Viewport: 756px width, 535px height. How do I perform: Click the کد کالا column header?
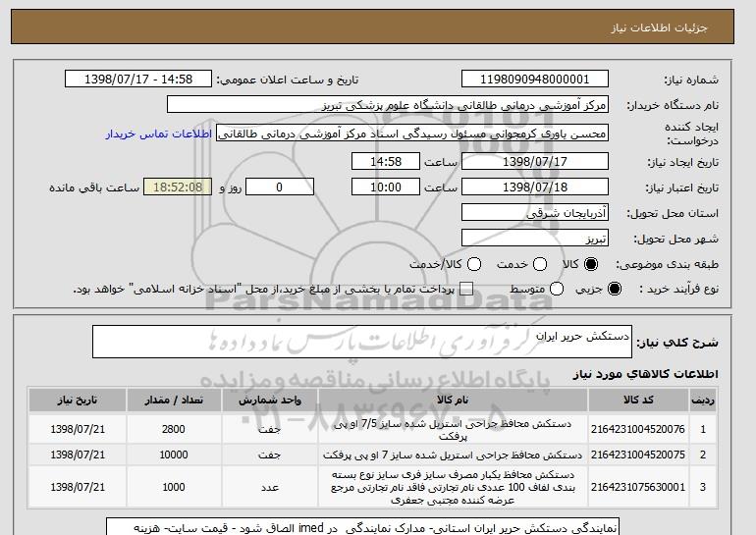click(638, 401)
